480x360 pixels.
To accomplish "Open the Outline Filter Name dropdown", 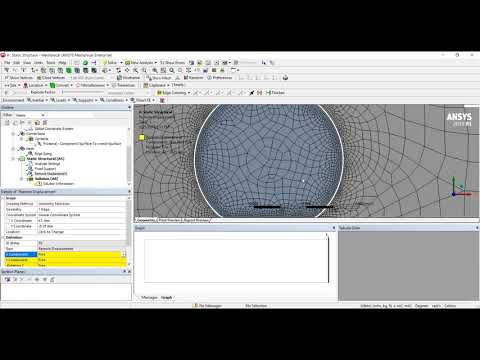I will click(30, 115).
